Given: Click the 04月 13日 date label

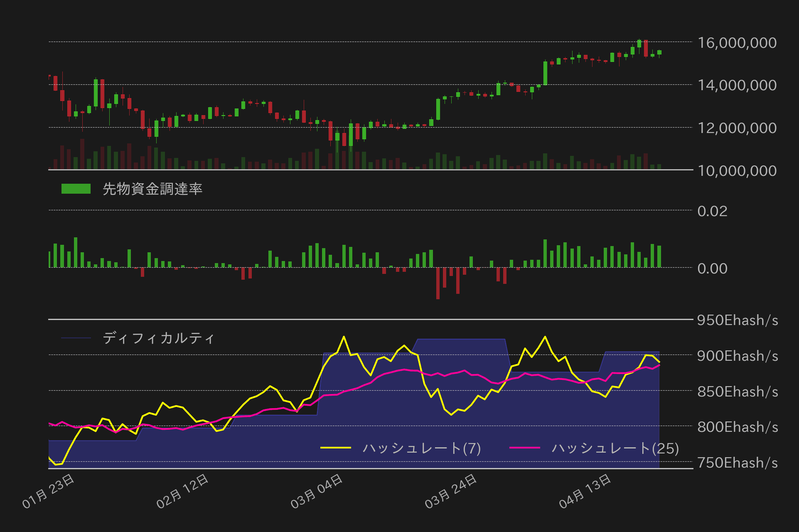Looking at the screenshot, I should (x=585, y=491).
